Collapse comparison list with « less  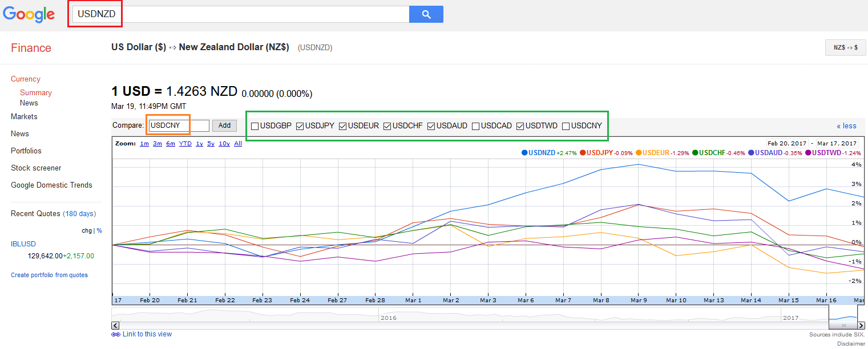pyautogui.click(x=846, y=126)
